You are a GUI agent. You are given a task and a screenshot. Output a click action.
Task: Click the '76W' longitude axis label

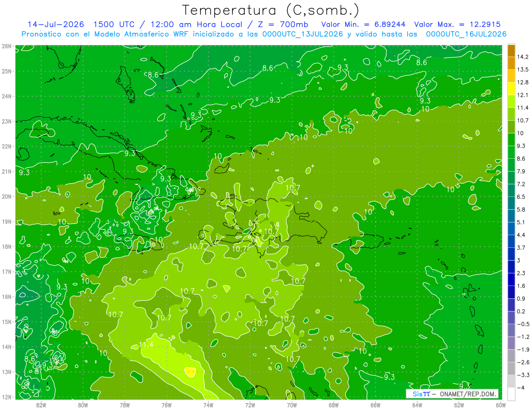[x=166, y=405]
